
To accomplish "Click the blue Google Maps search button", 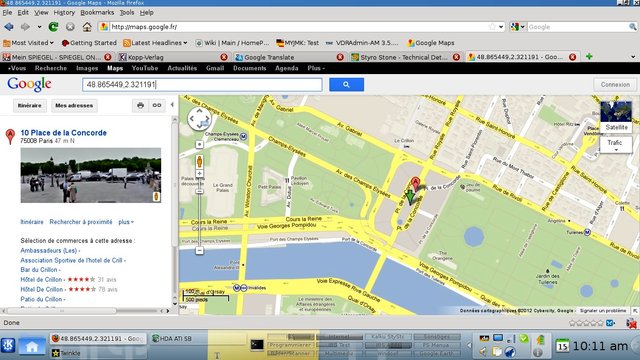I will pyautogui.click(x=346, y=84).
